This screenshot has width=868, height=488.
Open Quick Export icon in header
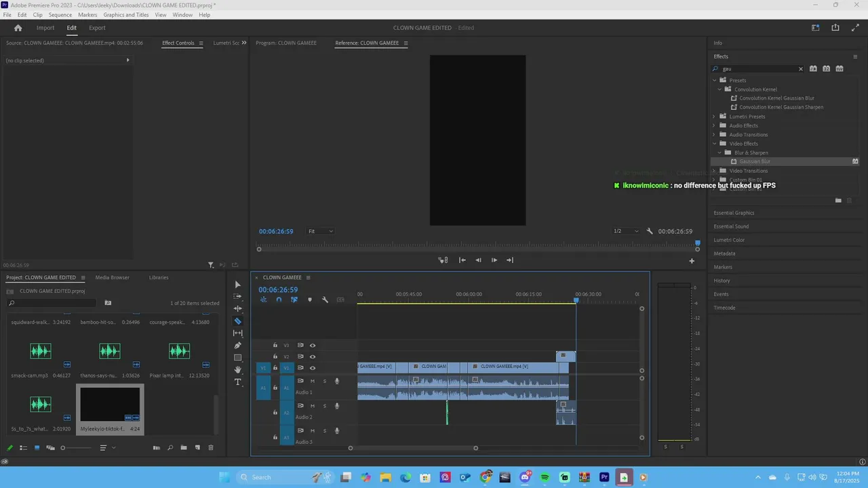pyautogui.click(x=835, y=28)
